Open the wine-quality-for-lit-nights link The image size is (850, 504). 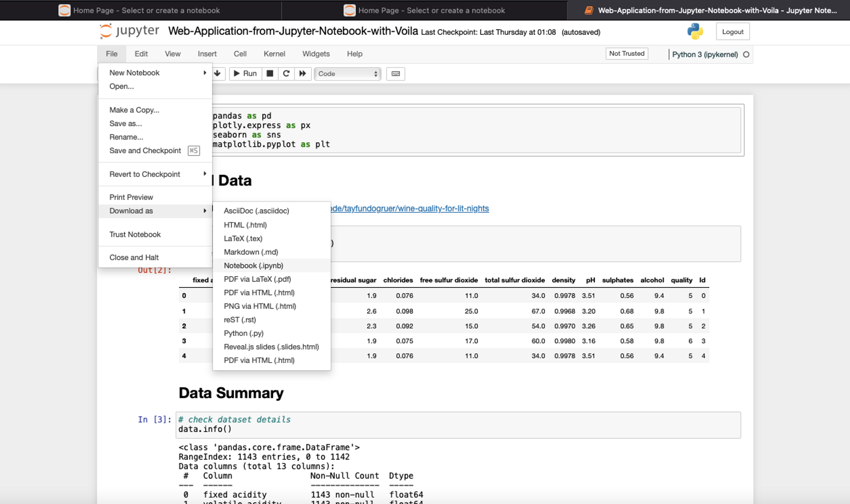click(410, 208)
